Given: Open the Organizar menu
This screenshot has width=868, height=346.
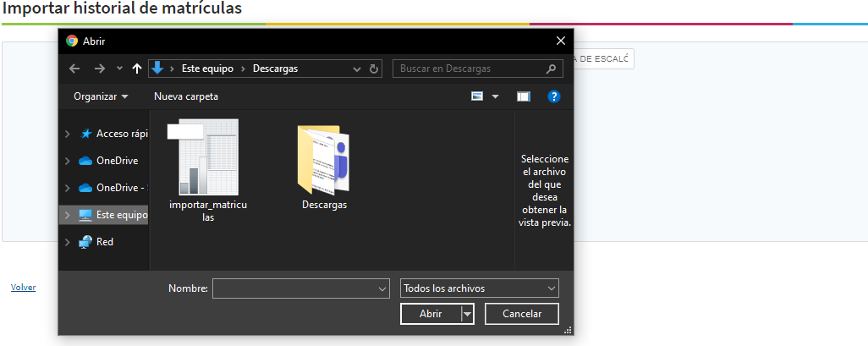Looking at the screenshot, I should (x=101, y=96).
